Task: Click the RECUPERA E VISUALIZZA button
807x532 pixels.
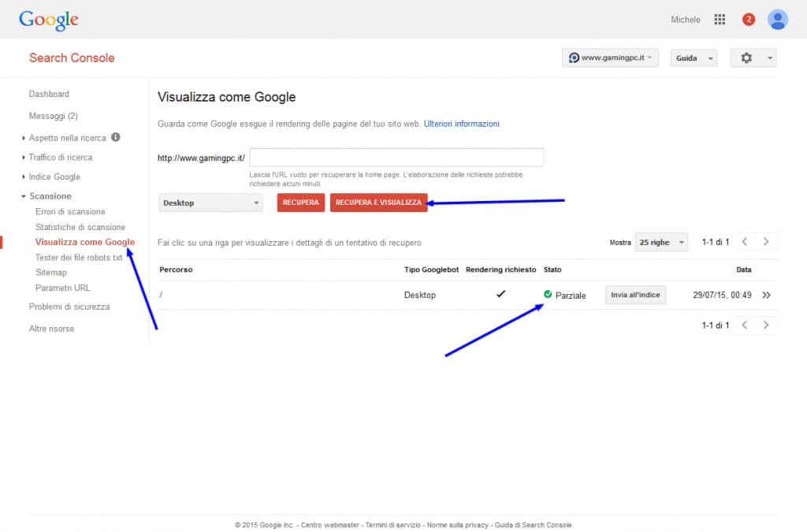Action: pos(379,203)
